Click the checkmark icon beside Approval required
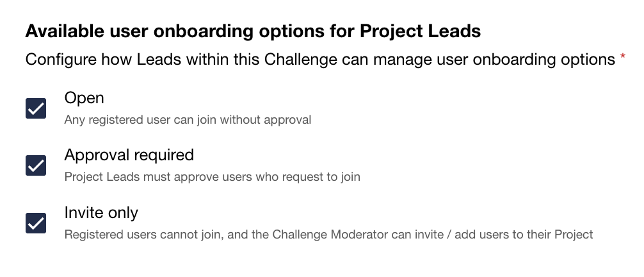644x277 pixels. [36, 165]
